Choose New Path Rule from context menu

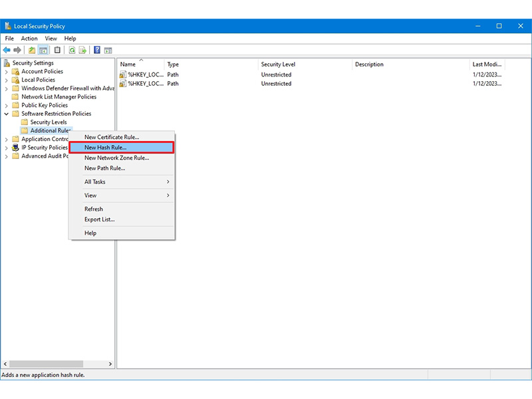pyautogui.click(x=122, y=168)
